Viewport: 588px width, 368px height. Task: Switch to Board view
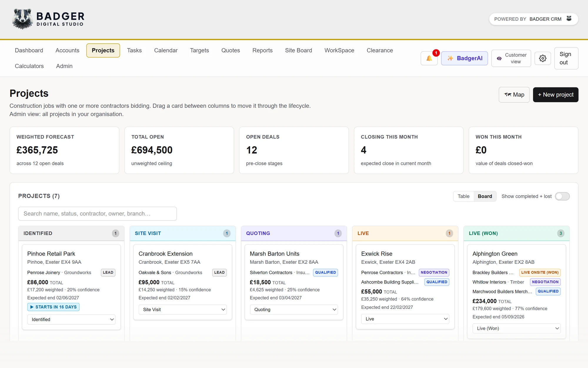click(x=485, y=196)
